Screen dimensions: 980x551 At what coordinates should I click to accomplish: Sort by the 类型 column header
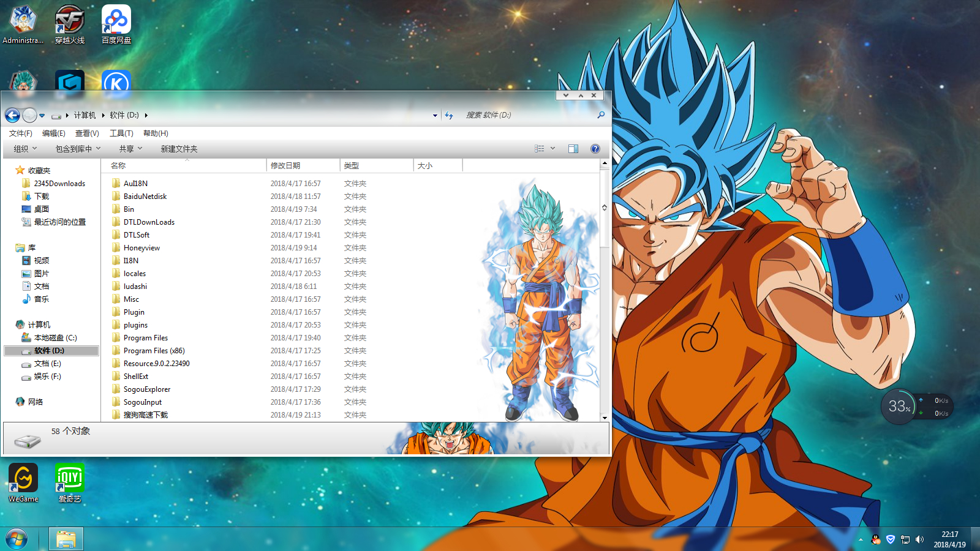click(x=377, y=165)
